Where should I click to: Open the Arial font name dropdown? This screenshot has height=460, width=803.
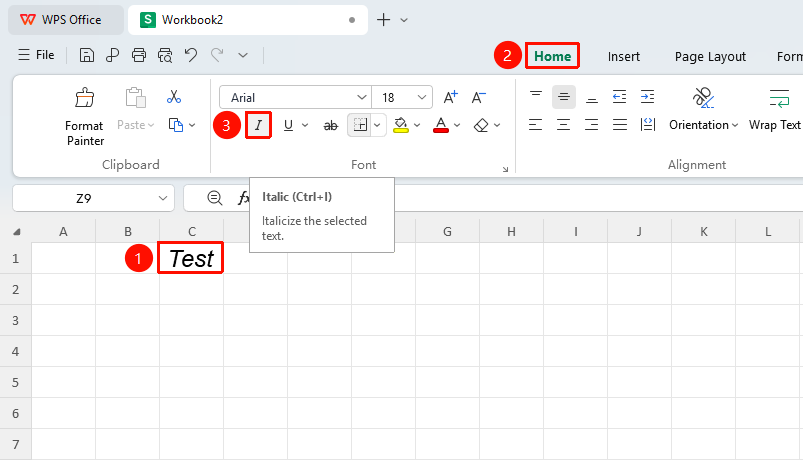[362, 97]
